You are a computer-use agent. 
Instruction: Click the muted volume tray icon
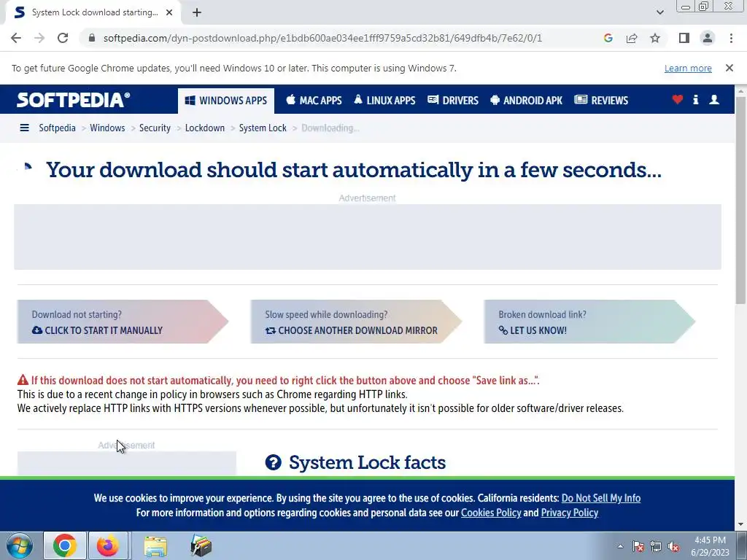[673, 546]
